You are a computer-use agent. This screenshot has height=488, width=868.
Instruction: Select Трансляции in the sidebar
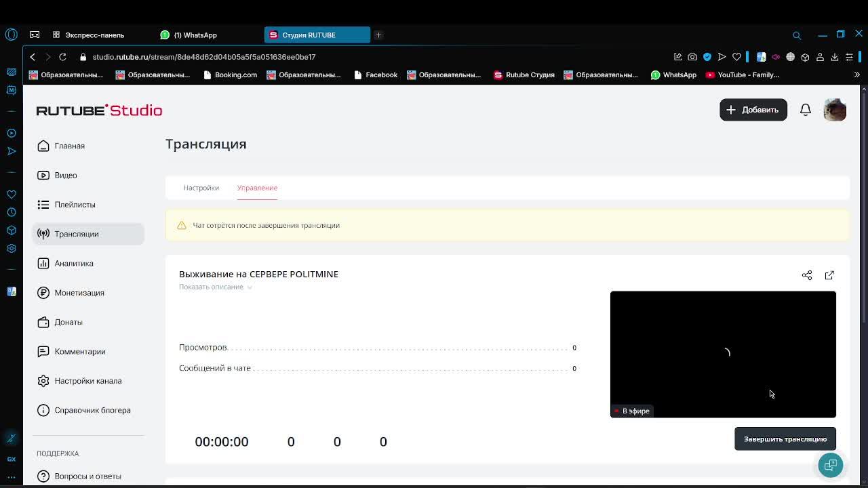click(x=88, y=234)
